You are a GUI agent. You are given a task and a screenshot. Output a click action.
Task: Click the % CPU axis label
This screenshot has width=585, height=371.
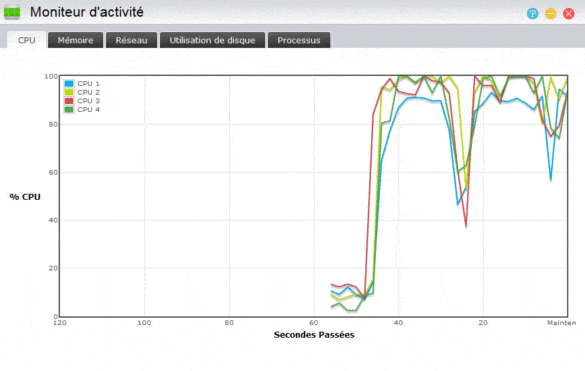25,197
